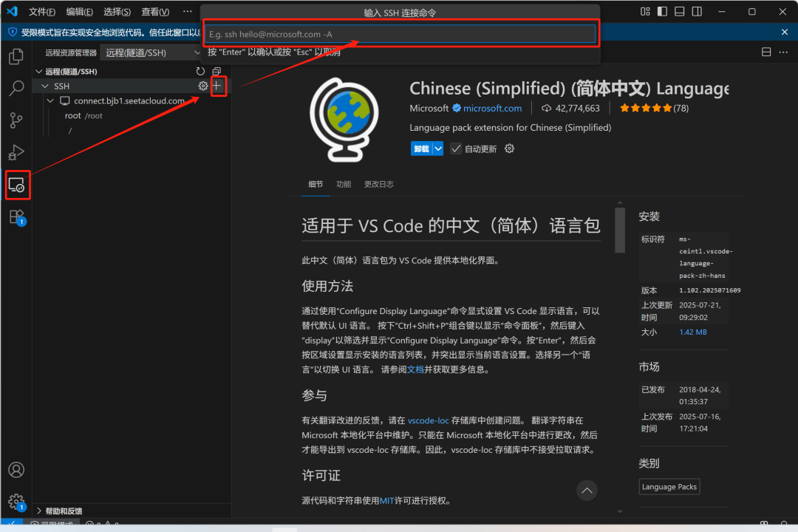
Task: Click the SSH connection command input field
Action: pyautogui.click(x=400, y=34)
